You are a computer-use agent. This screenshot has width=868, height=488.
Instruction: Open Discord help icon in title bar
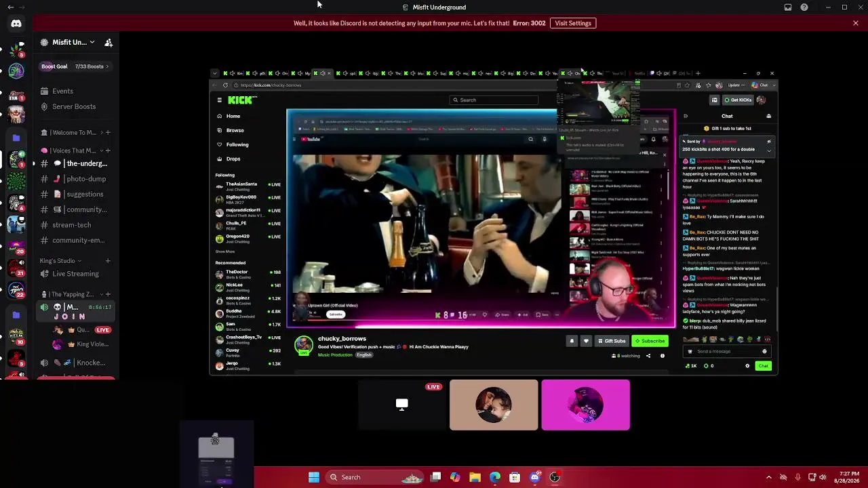(804, 7)
